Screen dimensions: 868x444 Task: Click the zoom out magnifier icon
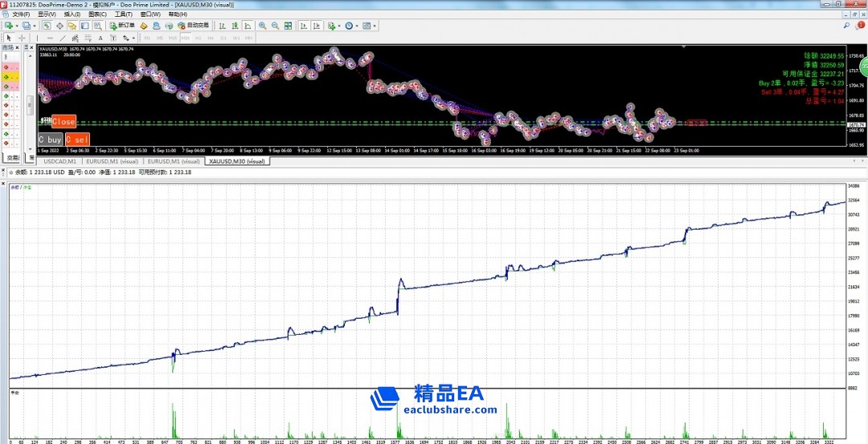[276, 26]
